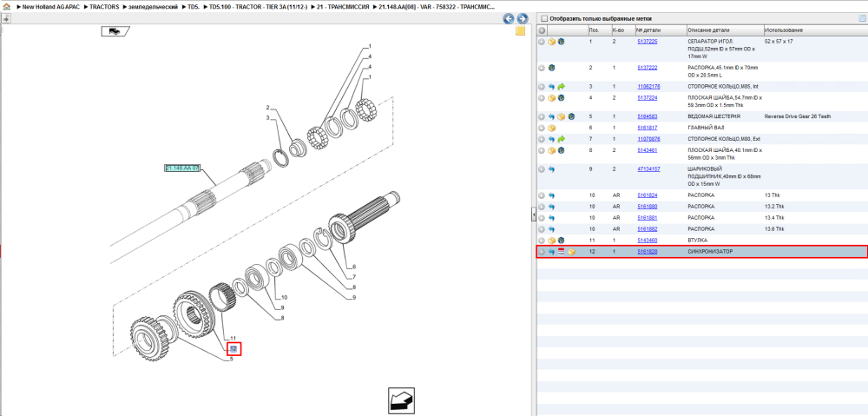The width and height of the screenshot is (868, 416).
Task: Click the globe icon in row 5137225
Action: (561, 42)
